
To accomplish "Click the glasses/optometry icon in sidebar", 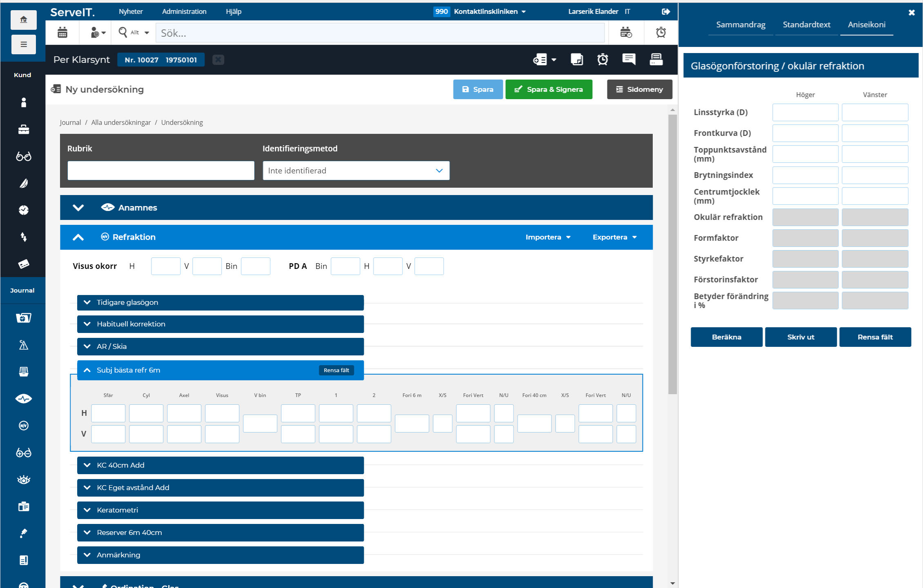I will (22, 156).
